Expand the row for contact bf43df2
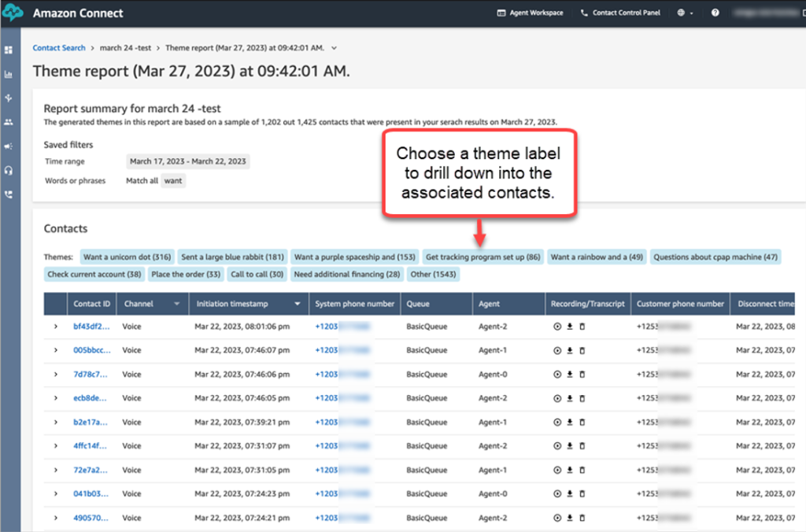Image resolution: width=806 pixels, height=532 pixels. pyautogui.click(x=56, y=327)
